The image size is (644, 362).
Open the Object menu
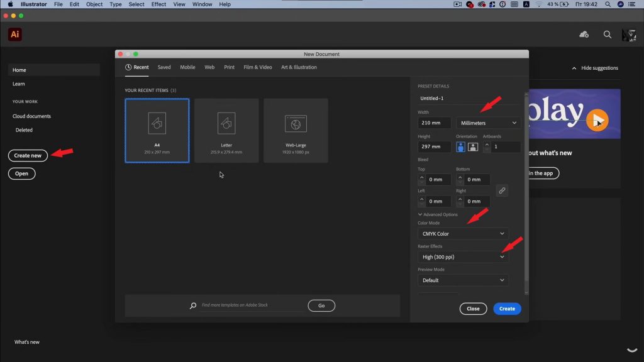pyautogui.click(x=94, y=4)
